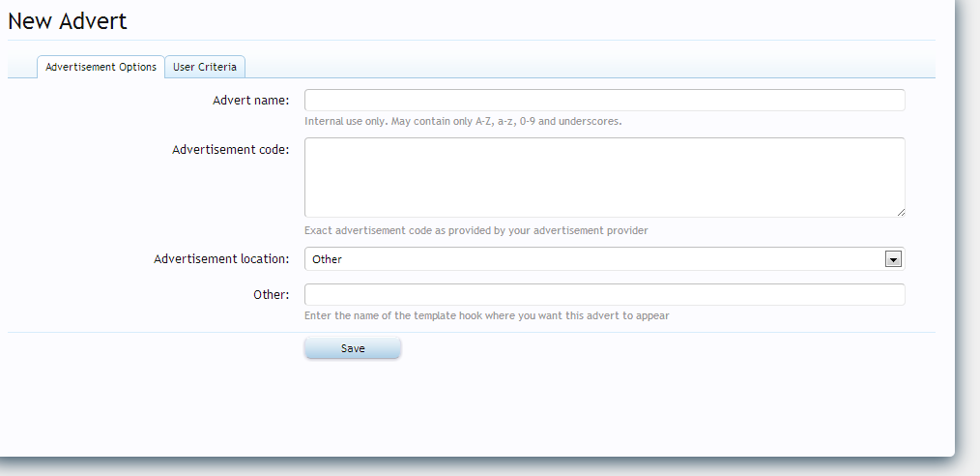Click the selected 'Other' value in location dropdown

(328, 259)
